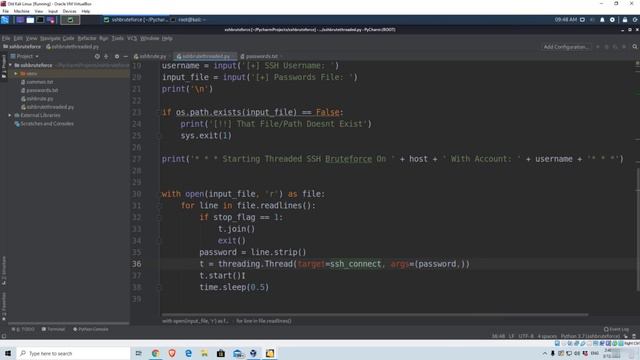Open Kali applications menu icon
This screenshot has width=640, height=360.
coord(5,20)
